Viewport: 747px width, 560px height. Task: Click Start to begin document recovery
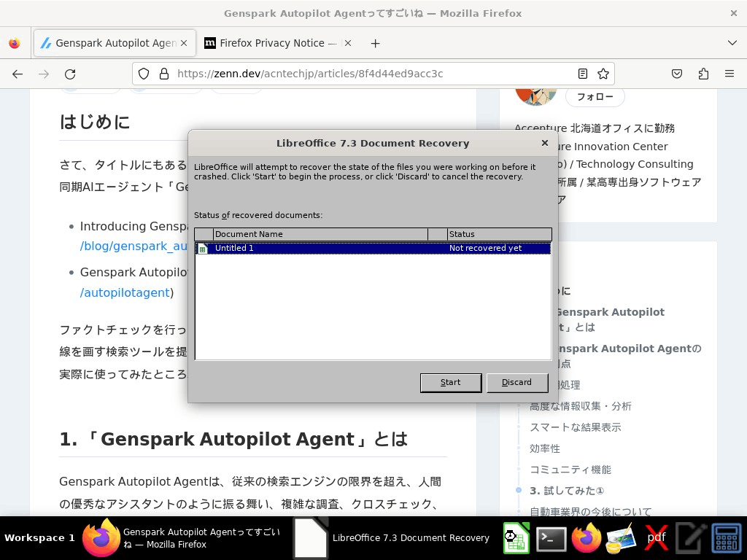pos(451,382)
